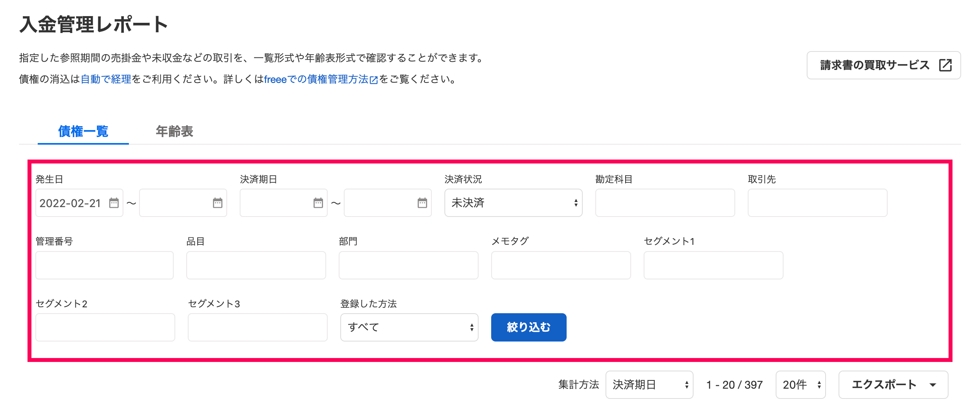Click external icon beside freeeでの債権管理方法

click(x=374, y=80)
